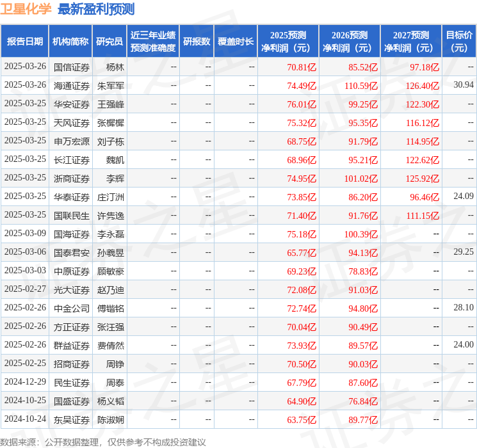Click analyst name 赵乃迪
This screenshot has width=477, height=448.
pyautogui.click(x=111, y=290)
